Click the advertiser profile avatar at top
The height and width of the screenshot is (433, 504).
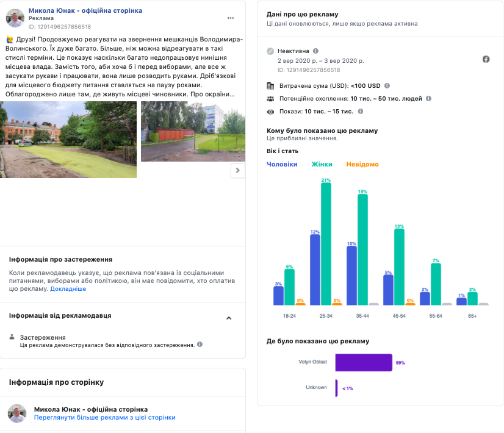pos(17,18)
